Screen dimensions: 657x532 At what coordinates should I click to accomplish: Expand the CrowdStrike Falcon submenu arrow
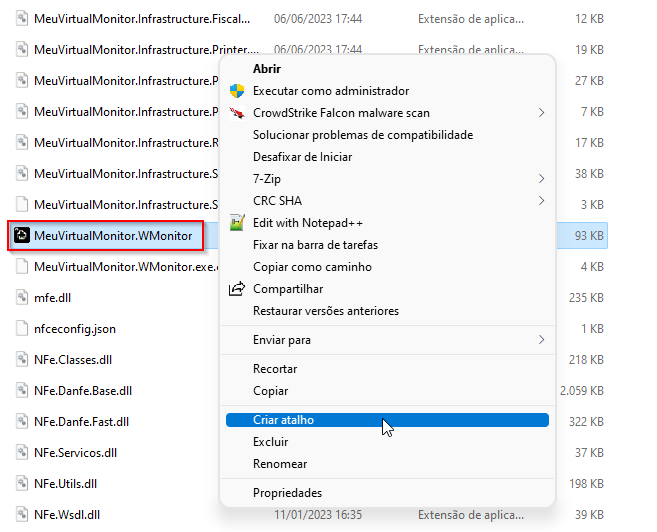coord(541,113)
